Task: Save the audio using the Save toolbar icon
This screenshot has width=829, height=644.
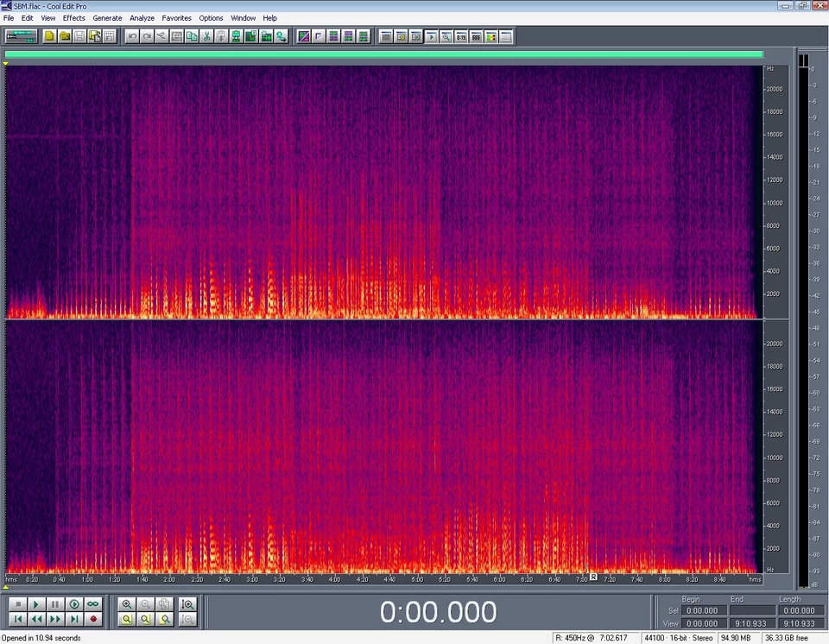Action: 79,36
